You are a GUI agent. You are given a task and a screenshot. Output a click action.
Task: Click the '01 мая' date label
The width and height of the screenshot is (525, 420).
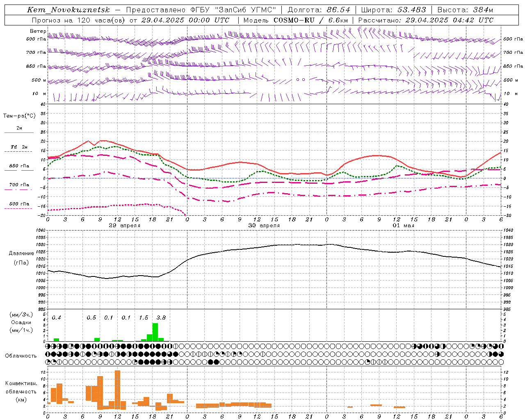[403, 226]
